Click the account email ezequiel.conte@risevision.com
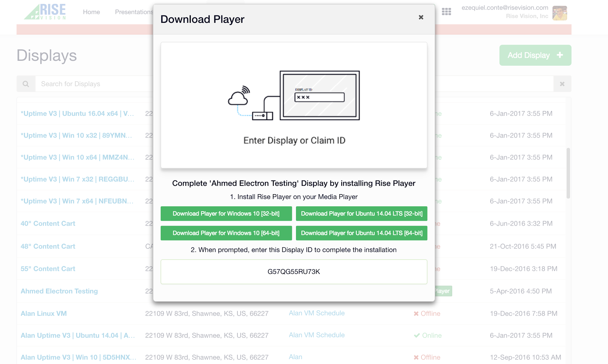The width and height of the screenshot is (608, 364). tap(505, 8)
